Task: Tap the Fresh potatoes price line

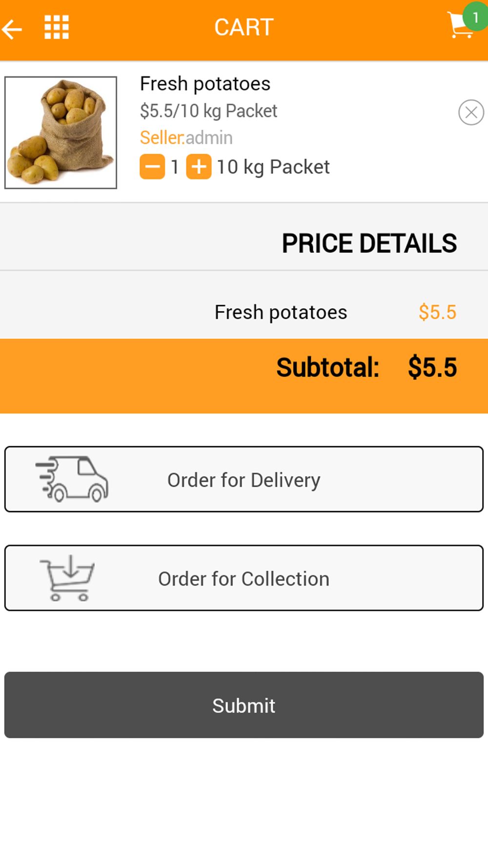Action: (x=281, y=312)
